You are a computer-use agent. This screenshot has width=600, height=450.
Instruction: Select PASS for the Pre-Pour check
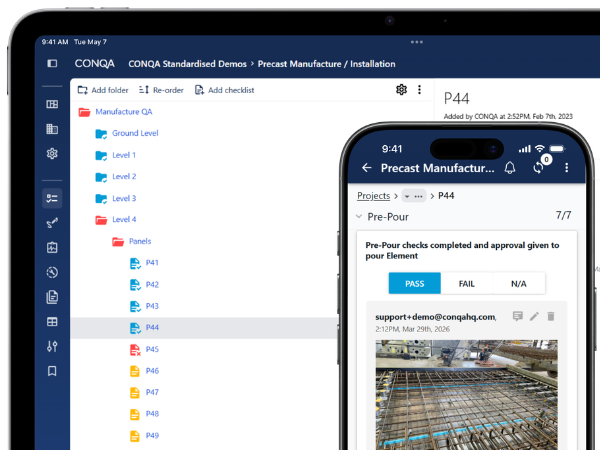click(x=414, y=284)
